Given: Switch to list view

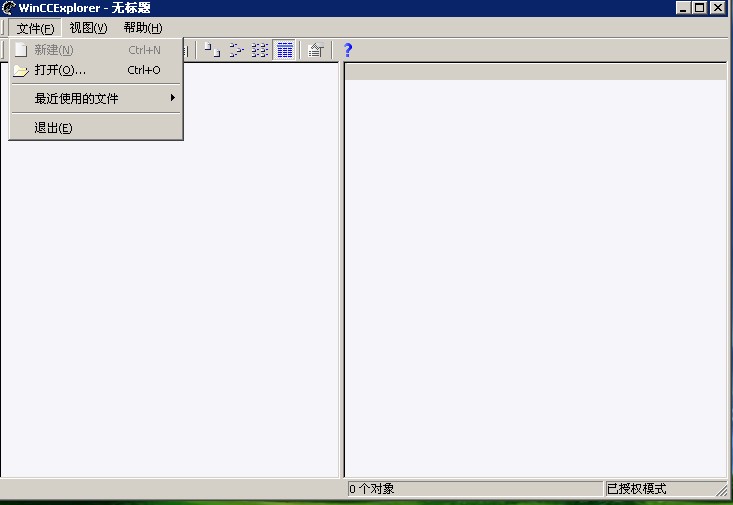Looking at the screenshot, I should click(260, 49).
